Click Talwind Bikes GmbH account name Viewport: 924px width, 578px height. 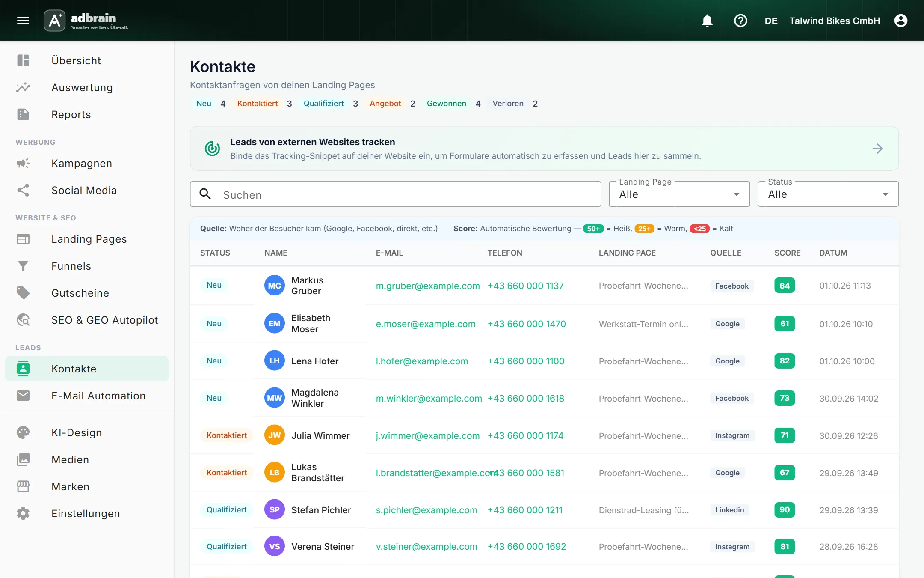(x=835, y=21)
